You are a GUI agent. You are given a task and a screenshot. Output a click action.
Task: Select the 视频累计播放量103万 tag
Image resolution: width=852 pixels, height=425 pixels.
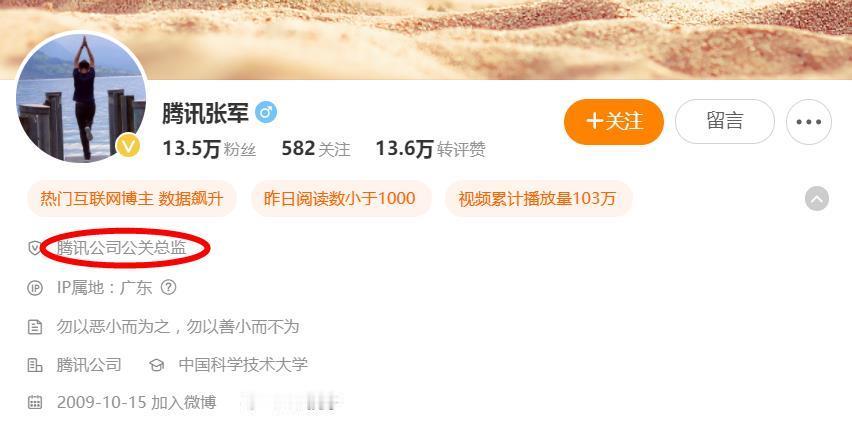pos(538,199)
